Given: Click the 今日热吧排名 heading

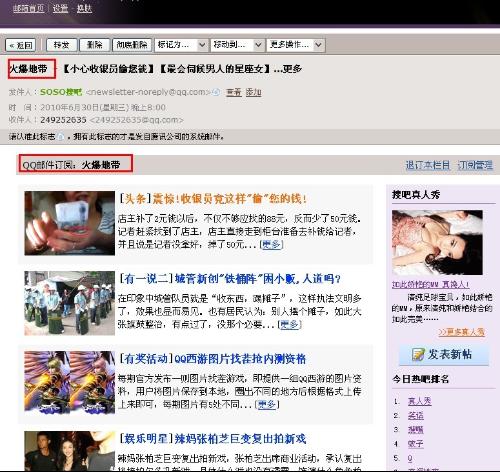Looking at the screenshot, I should (x=421, y=379).
